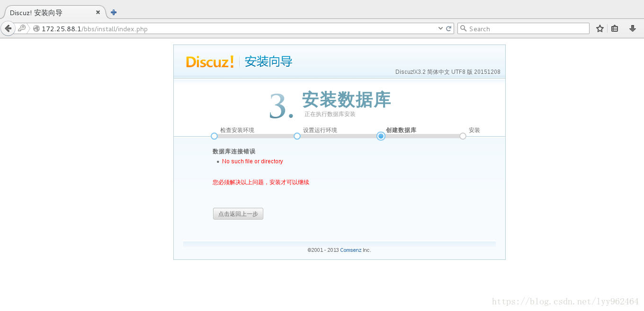Bookmark this page with the star icon
644x311 pixels.
coord(600,28)
